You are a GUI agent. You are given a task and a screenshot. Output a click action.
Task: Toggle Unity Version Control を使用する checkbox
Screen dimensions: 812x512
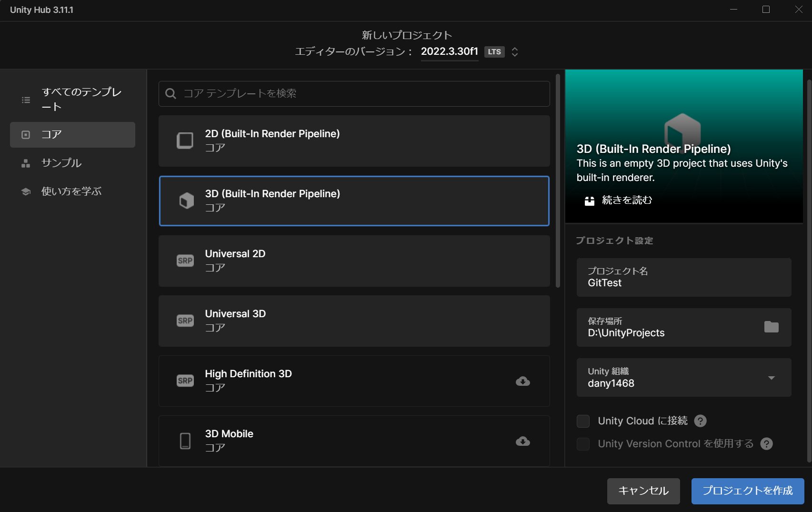[x=583, y=444]
